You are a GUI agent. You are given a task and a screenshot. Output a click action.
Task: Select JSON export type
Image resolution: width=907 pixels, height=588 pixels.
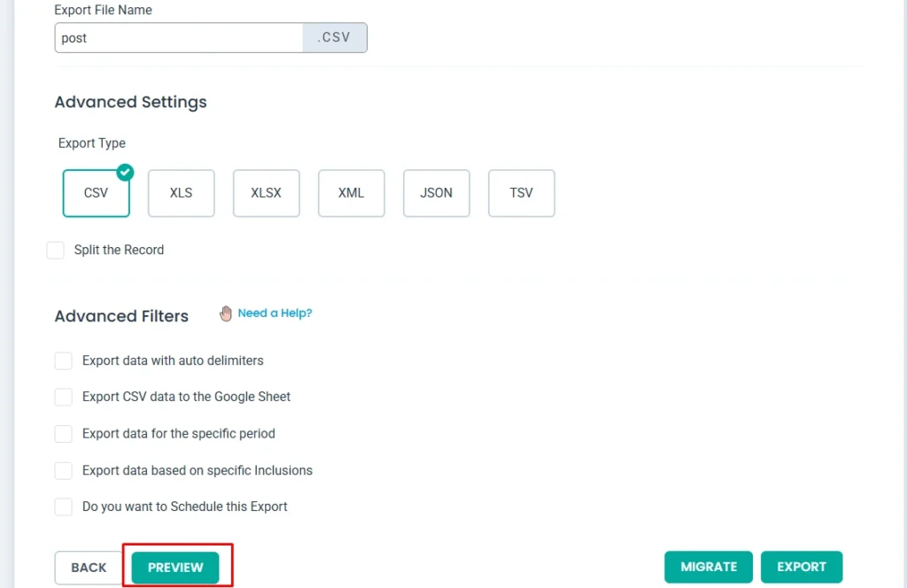pos(436,193)
